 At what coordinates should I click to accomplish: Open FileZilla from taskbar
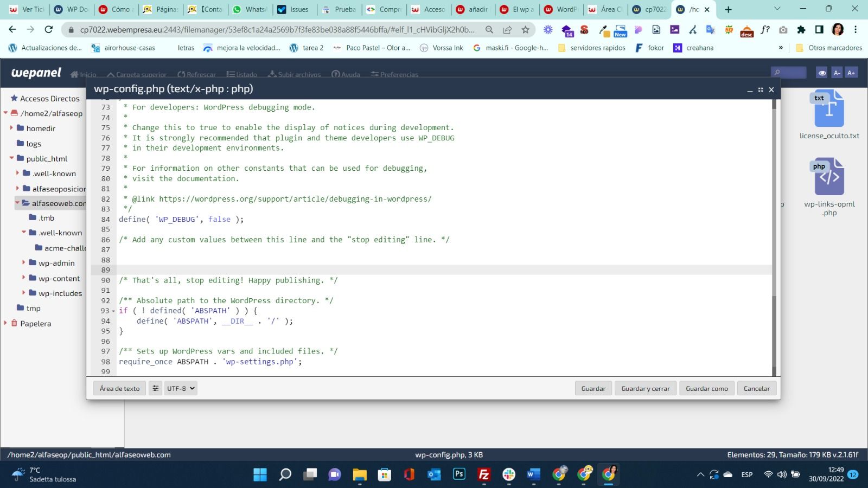[x=484, y=474]
